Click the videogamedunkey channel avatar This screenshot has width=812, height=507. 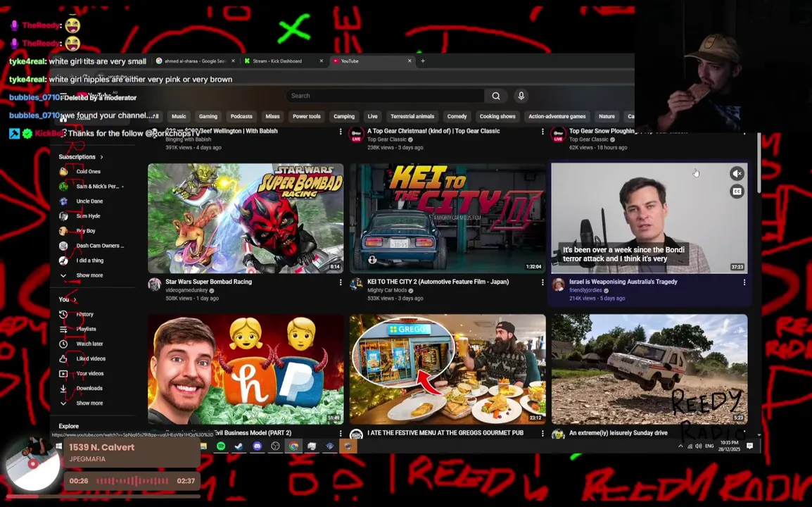(154, 284)
